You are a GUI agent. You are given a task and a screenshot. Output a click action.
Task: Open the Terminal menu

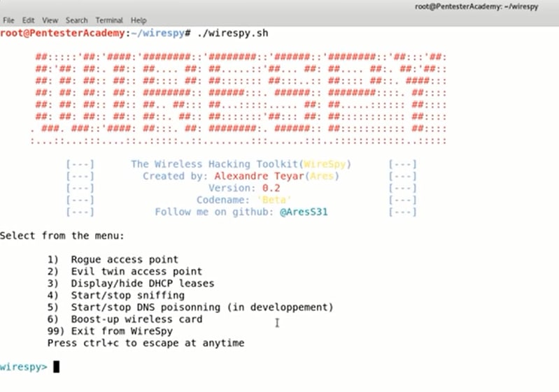109,20
